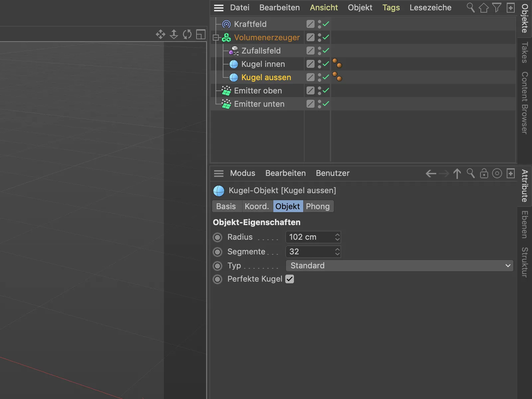Open the Ansicht menu

[x=324, y=8]
